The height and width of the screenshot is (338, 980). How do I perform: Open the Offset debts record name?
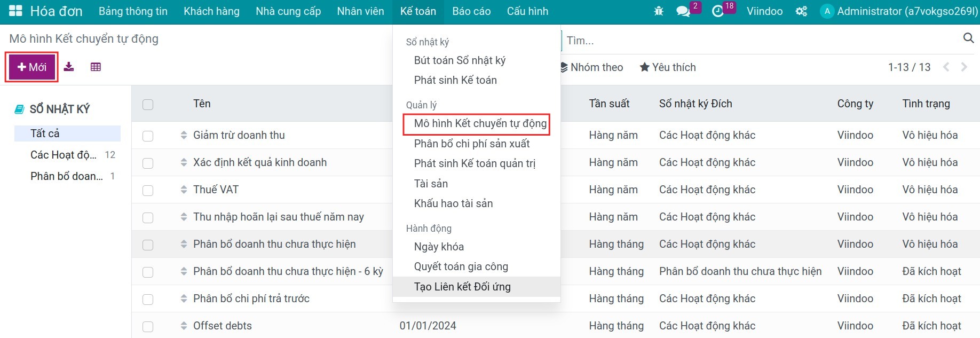pyautogui.click(x=223, y=326)
